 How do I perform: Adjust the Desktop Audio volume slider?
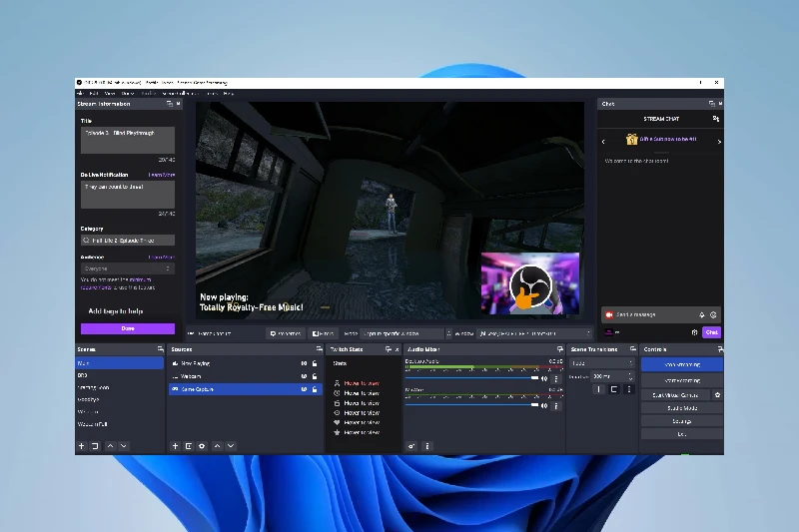click(471, 378)
